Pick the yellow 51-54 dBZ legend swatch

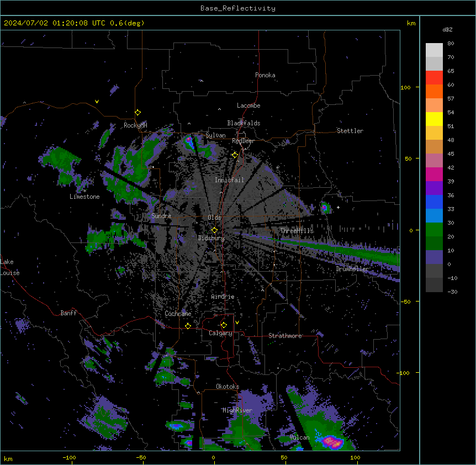(434, 119)
